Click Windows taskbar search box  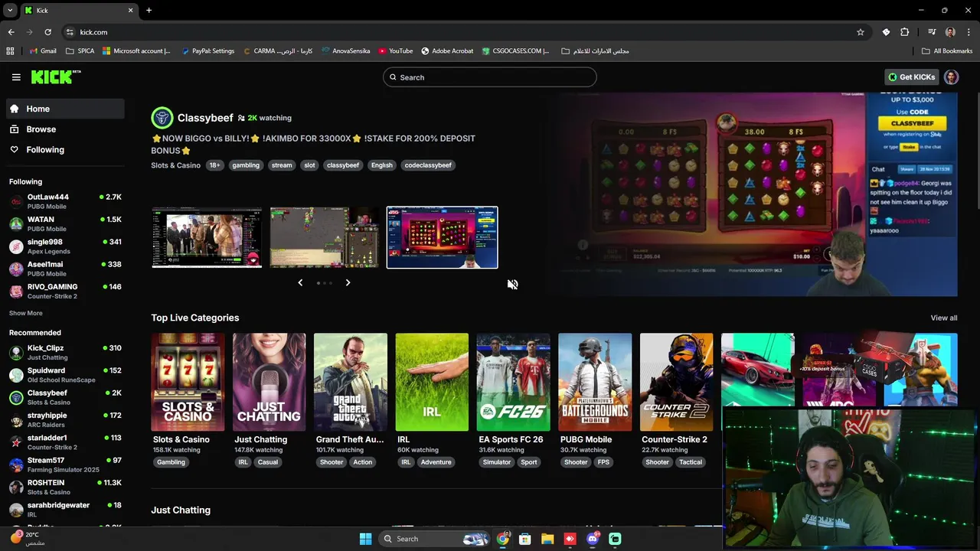pyautogui.click(x=434, y=539)
